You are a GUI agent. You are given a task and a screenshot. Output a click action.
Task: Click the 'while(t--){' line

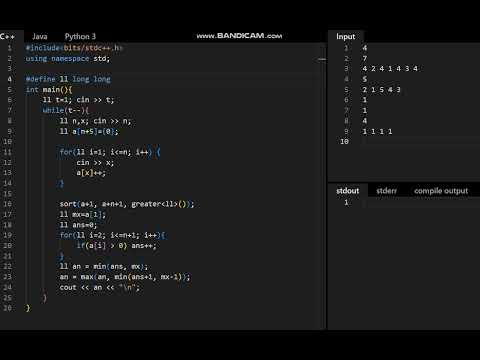point(66,110)
